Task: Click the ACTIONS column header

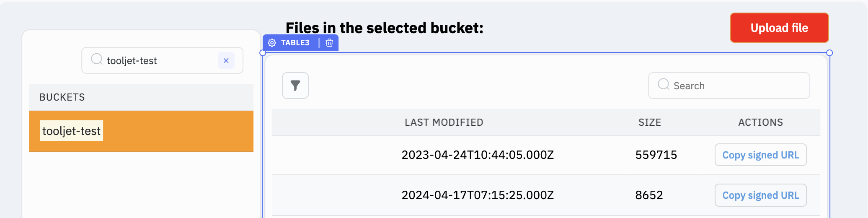Action: 760,122
